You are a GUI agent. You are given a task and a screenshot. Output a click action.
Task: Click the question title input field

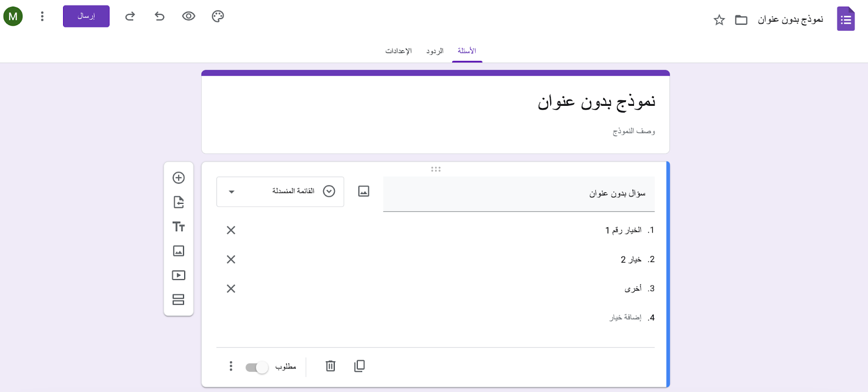[518, 194]
